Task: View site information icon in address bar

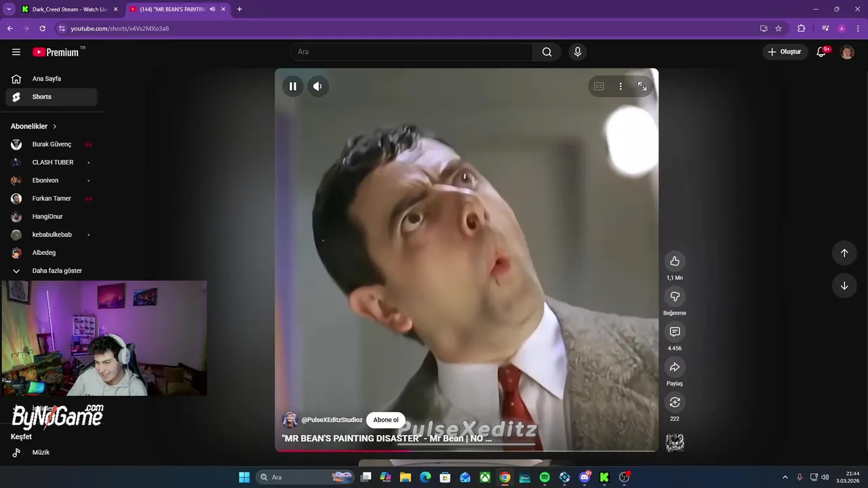Action: (x=62, y=28)
